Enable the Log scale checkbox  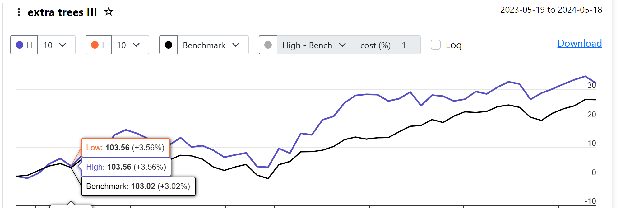436,45
